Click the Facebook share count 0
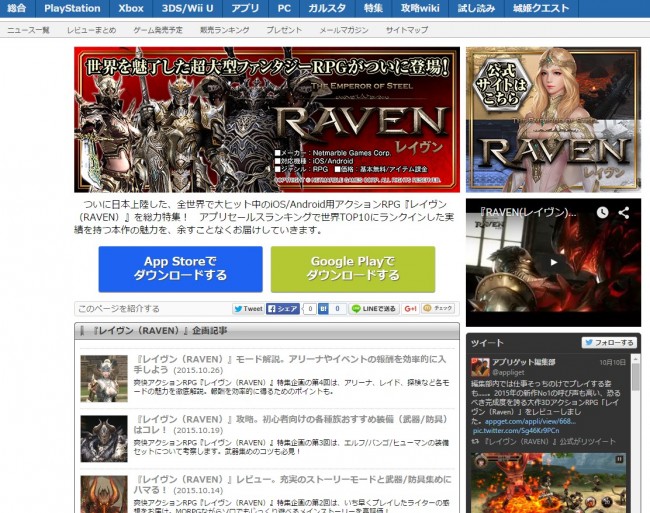 310,309
